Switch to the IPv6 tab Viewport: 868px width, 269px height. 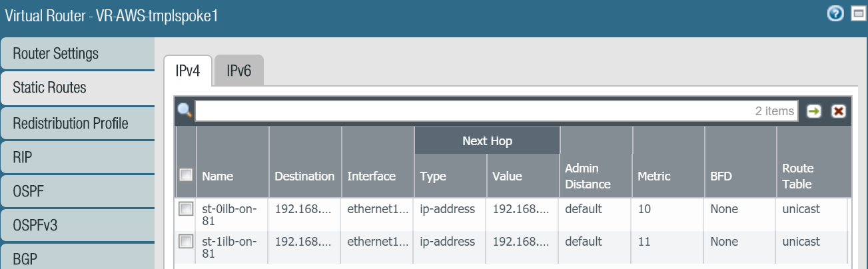[x=238, y=71]
